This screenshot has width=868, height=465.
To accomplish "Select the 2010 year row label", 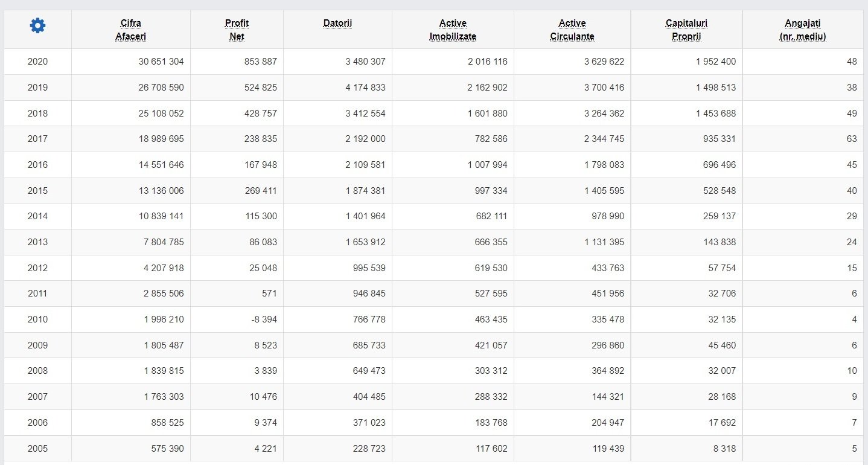I will coord(37,319).
